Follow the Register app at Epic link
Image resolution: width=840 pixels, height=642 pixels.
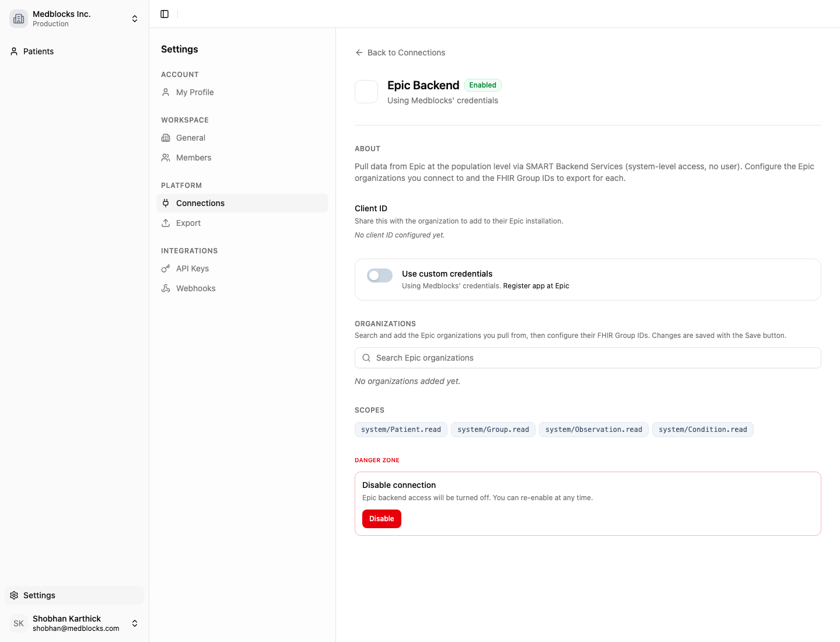click(x=536, y=286)
